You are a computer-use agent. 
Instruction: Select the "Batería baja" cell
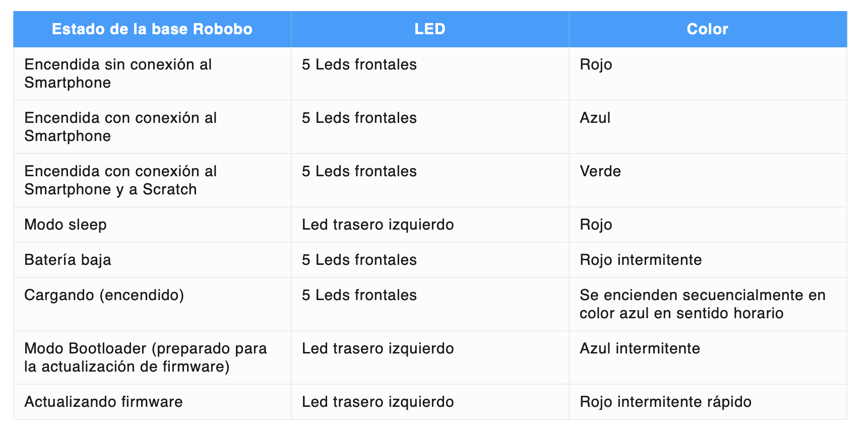tap(68, 260)
